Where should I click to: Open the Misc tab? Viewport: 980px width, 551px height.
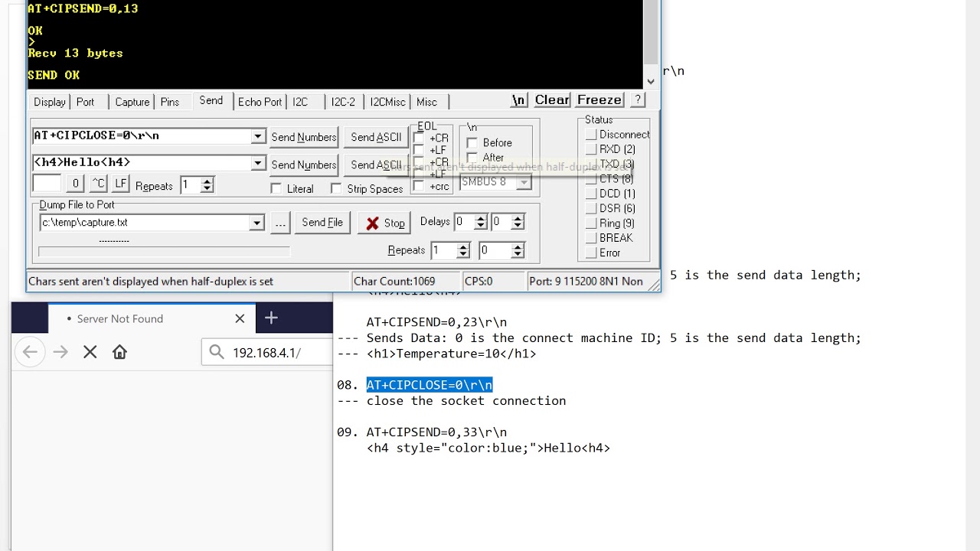click(427, 102)
